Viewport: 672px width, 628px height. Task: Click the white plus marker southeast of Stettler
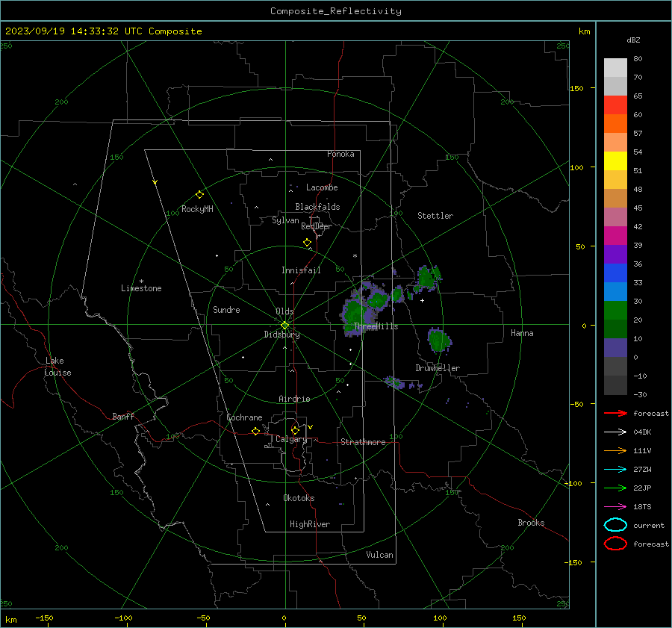tap(422, 300)
